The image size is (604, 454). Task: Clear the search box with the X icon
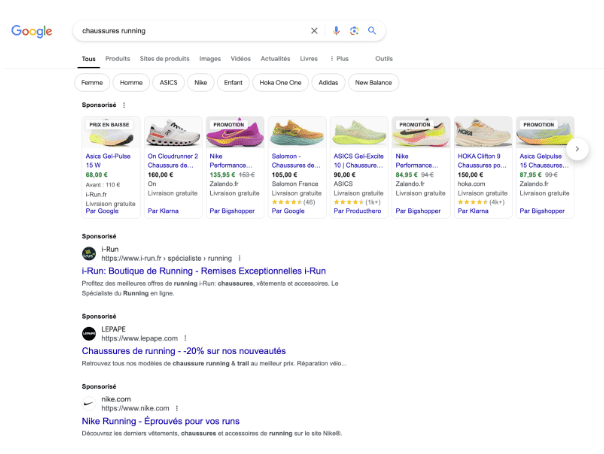tap(314, 31)
